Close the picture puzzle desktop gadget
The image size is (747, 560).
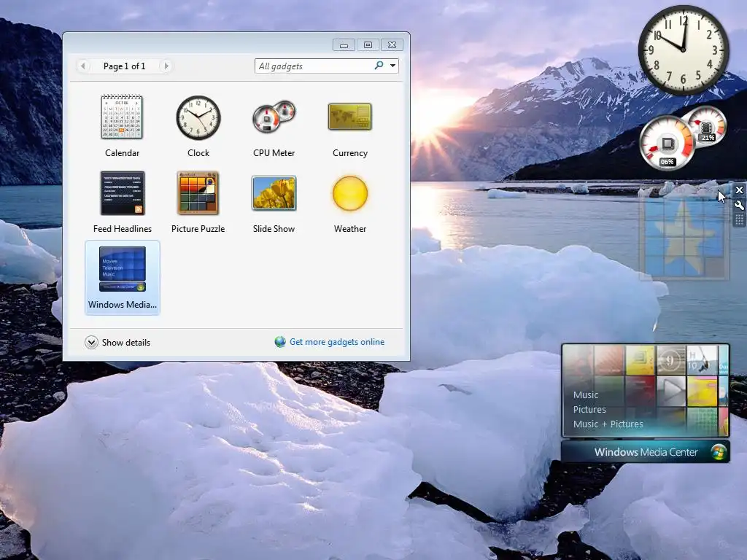tap(739, 190)
